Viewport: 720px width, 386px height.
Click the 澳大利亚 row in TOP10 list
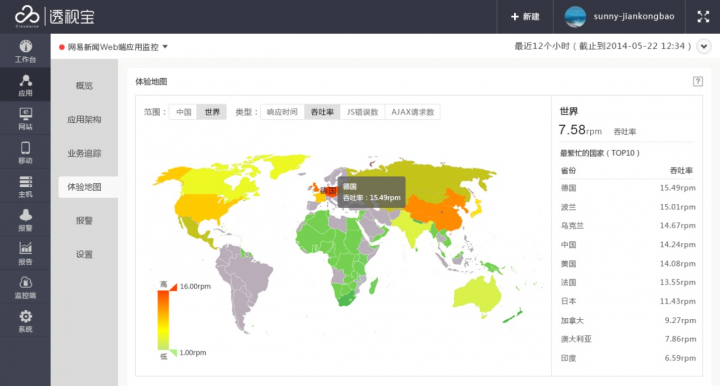coord(628,339)
